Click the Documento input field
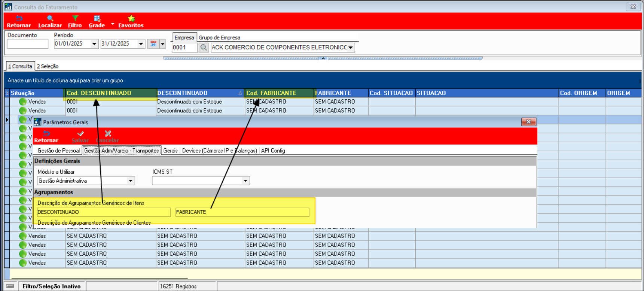 [28, 44]
